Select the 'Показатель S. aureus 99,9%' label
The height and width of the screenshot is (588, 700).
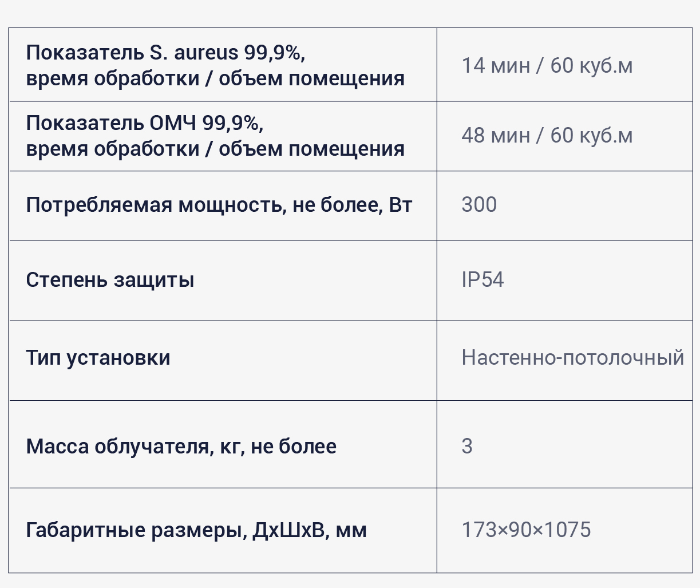(x=165, y=53)
